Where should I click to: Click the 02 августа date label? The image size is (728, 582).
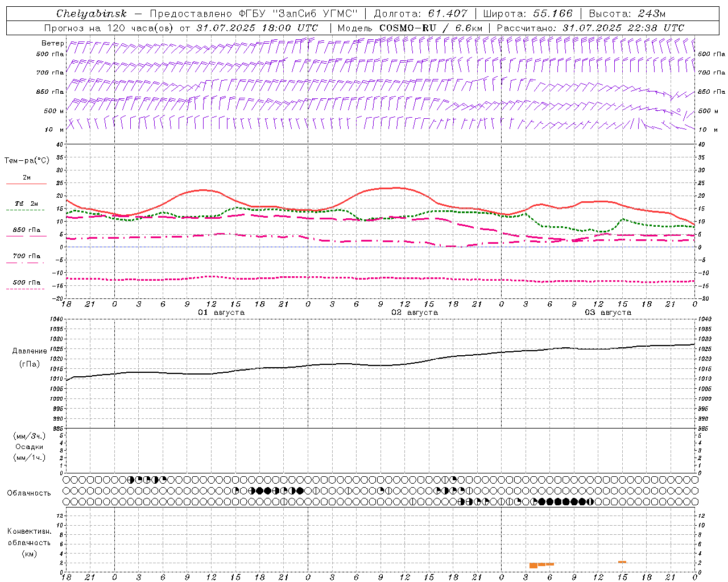(x=415, y=313)
